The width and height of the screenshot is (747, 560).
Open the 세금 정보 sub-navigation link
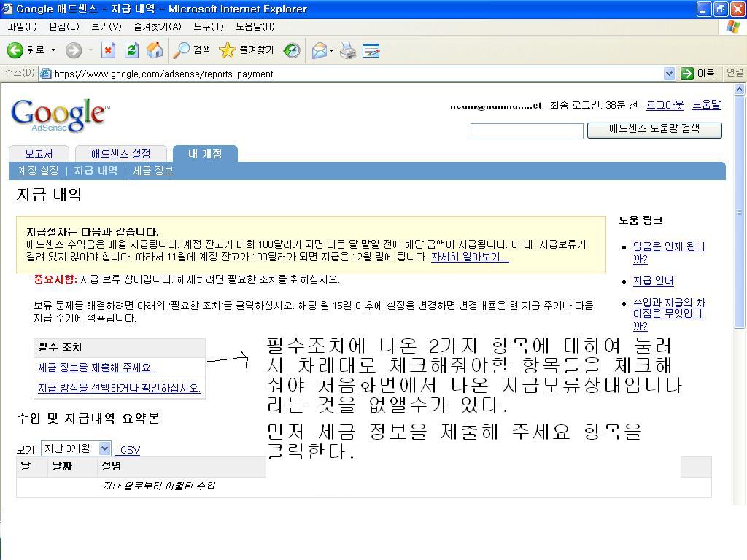(153, 171)
